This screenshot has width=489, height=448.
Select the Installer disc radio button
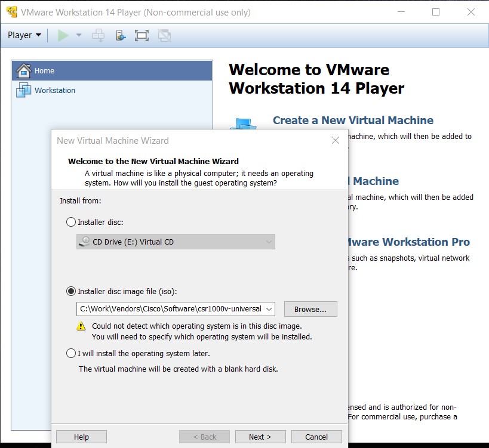coord(71,222)
